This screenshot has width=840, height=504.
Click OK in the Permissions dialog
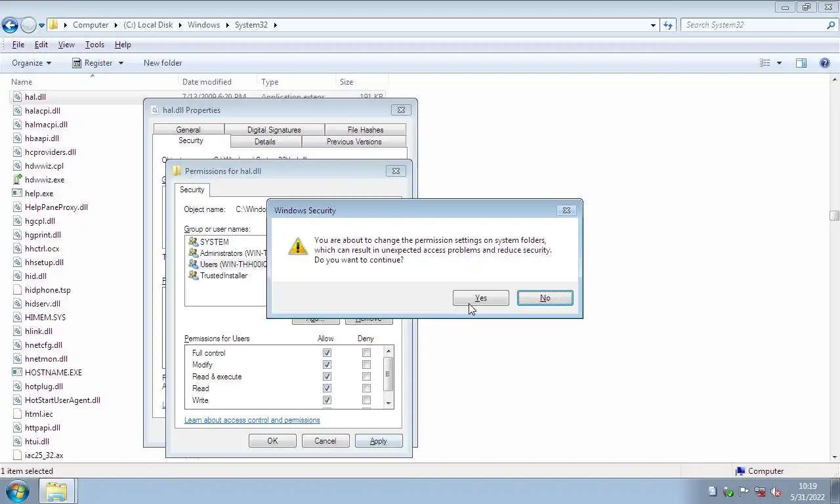click(x=272, y=441)
